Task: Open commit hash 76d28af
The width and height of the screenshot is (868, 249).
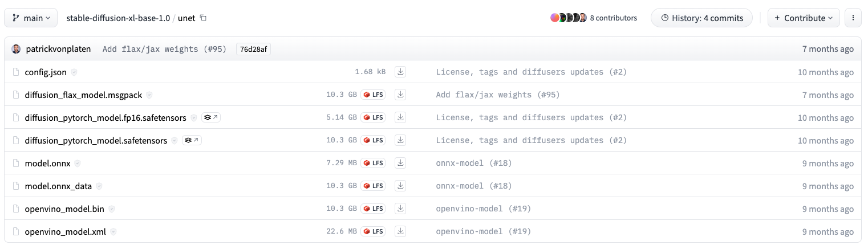Action: pyautogui.click(x=253, y=49)
